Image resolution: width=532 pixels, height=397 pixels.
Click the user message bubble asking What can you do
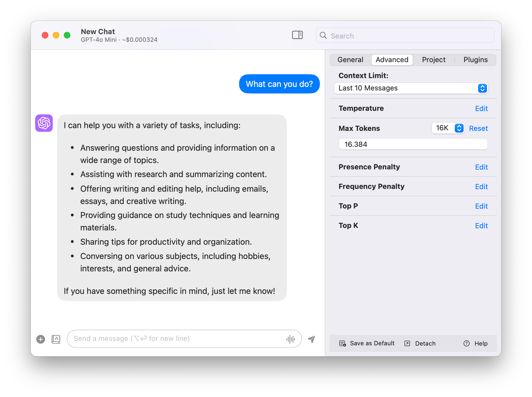(x=279, y=84)
